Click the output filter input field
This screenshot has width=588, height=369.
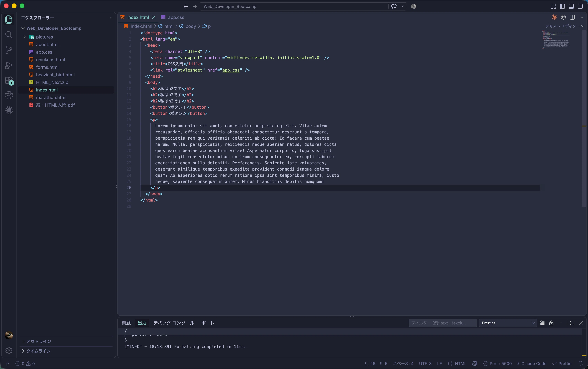click(443, 323)
